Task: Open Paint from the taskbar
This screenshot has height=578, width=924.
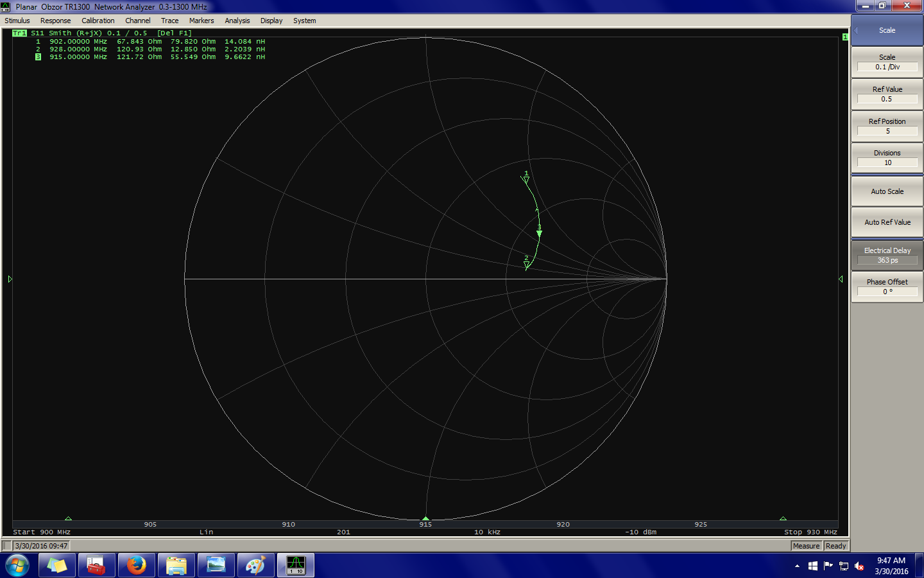Action: (x=255, y=565)
